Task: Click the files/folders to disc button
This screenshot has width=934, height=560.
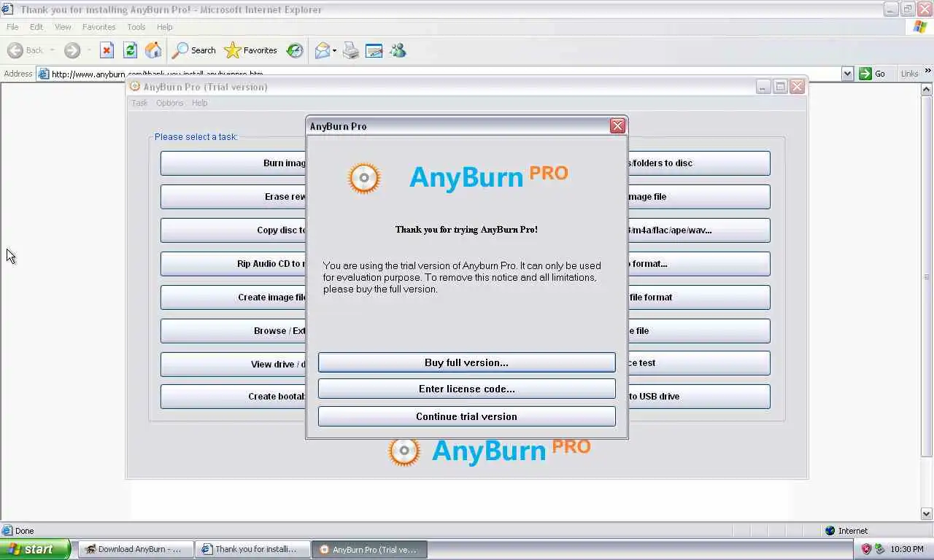Action: (698, 163)
